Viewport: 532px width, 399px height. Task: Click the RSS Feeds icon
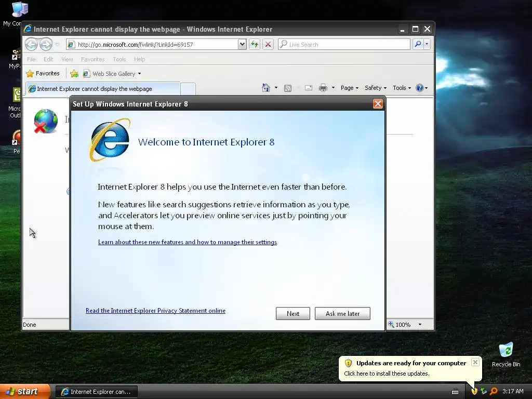(x=288, y=88)
